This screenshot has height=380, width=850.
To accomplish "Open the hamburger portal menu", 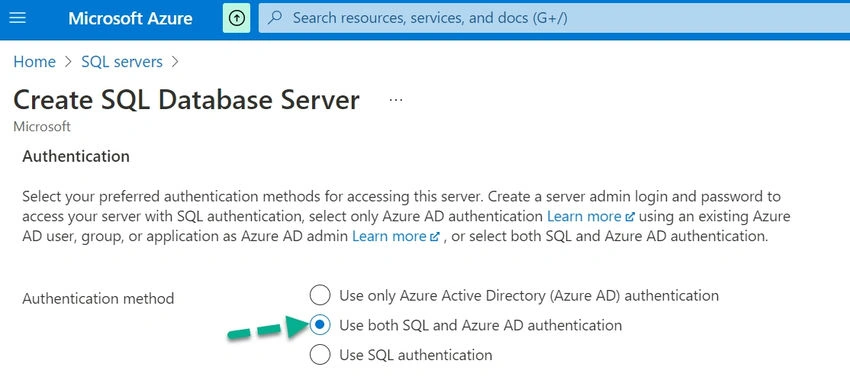I will coord(18,18).
